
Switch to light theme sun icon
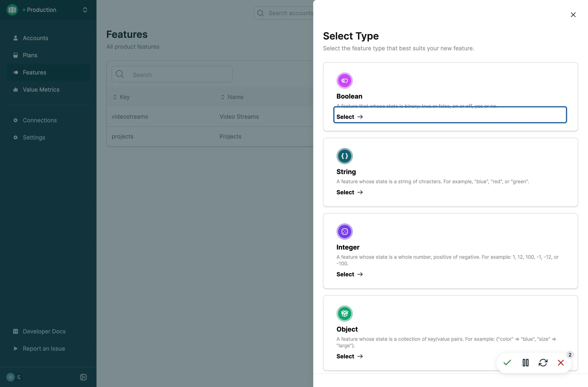(10, 377)
